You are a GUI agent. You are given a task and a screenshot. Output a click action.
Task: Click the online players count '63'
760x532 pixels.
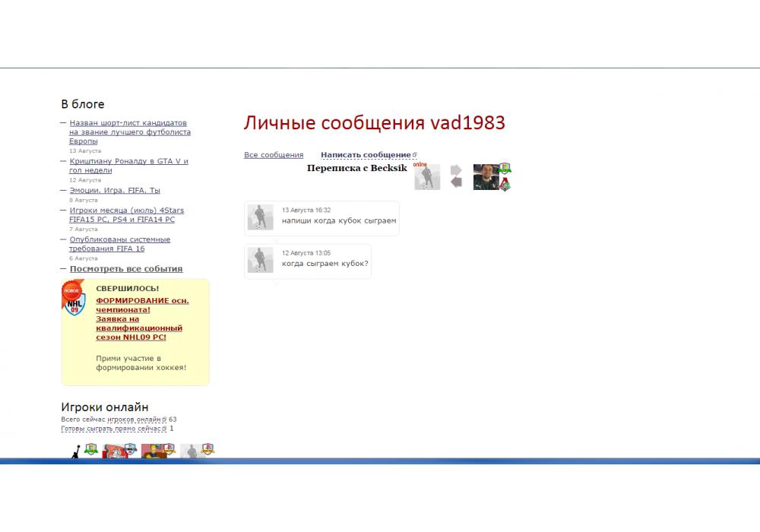173,420
